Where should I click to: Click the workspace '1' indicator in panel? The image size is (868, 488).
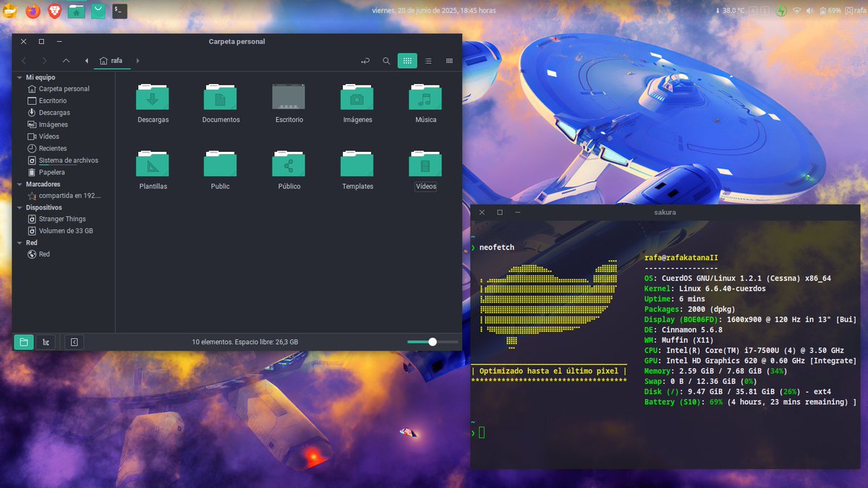click(765, 11)
